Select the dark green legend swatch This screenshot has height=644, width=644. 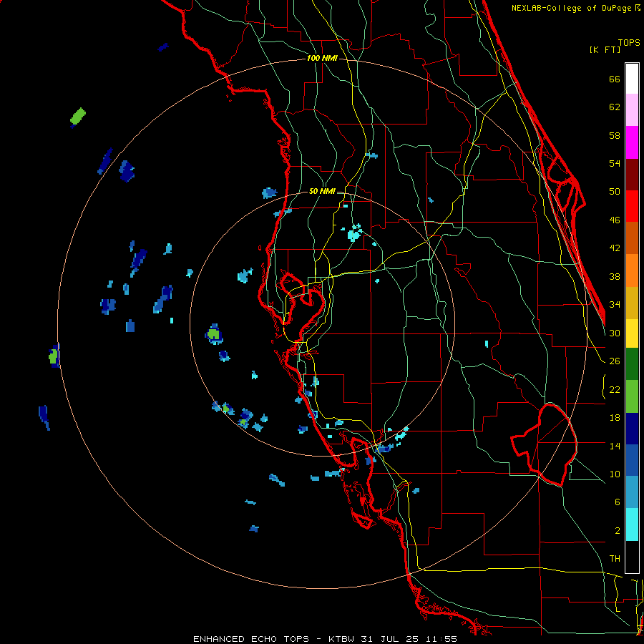[x=632, y=364]
